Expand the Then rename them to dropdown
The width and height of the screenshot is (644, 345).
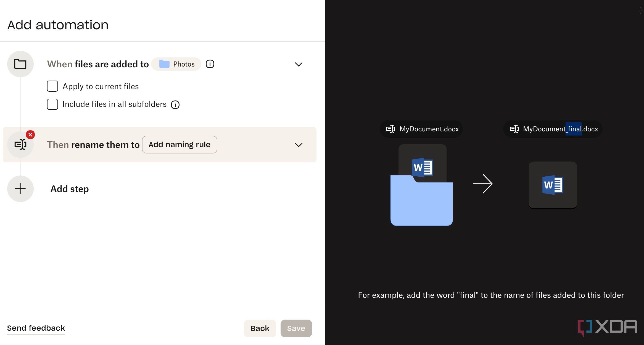coord(298,145)
